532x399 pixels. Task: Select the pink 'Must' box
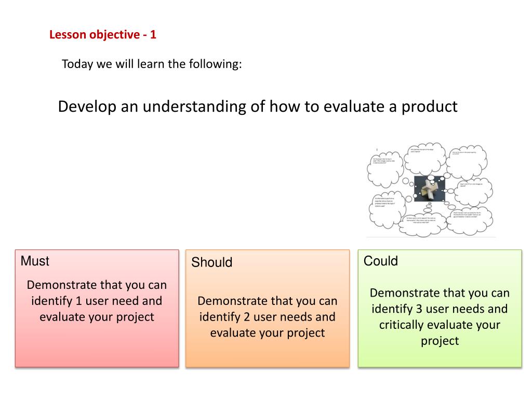pyautogui.click(x=97, y=309)
